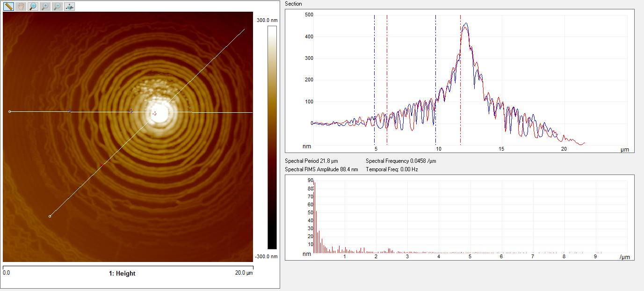Open the 3D view cube icon
644x291 pixels.
pos(69,7)
